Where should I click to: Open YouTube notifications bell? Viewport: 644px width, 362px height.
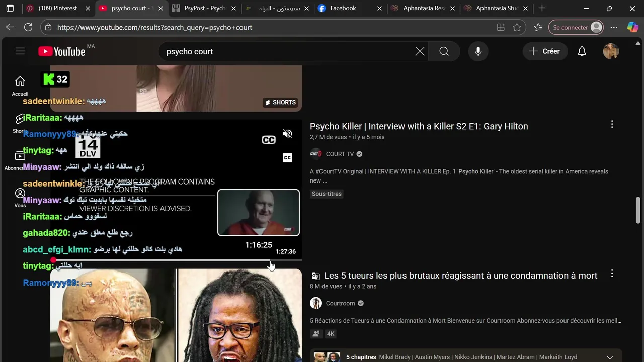click(582, 51)
